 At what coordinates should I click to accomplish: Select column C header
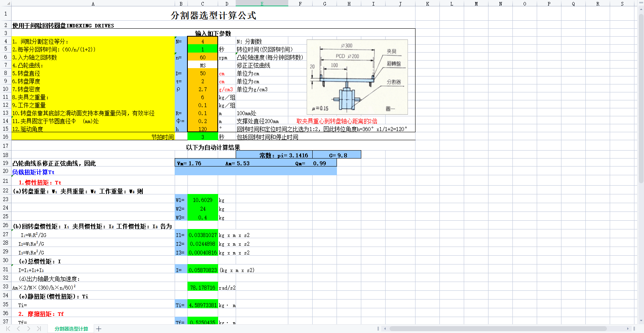[203, 3]
